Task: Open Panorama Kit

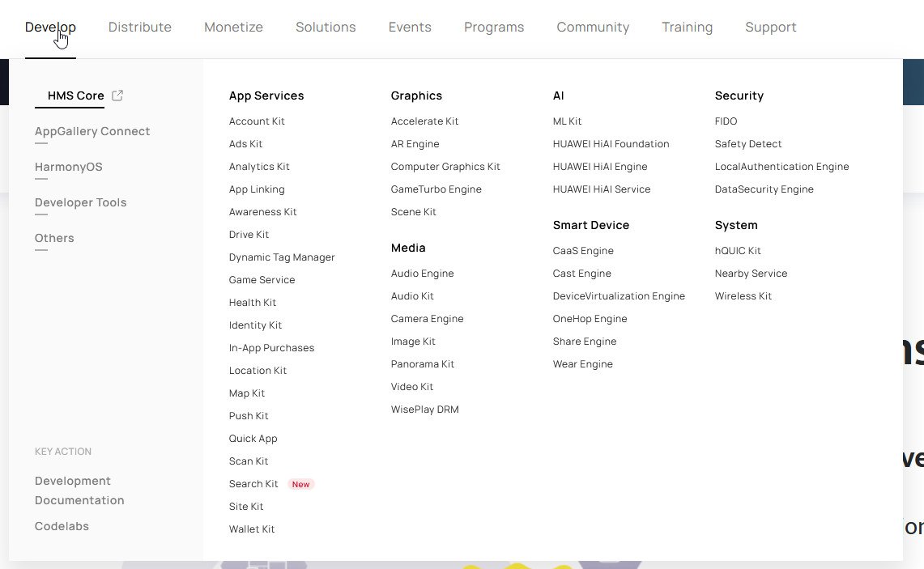Action: tap(422, 364)
